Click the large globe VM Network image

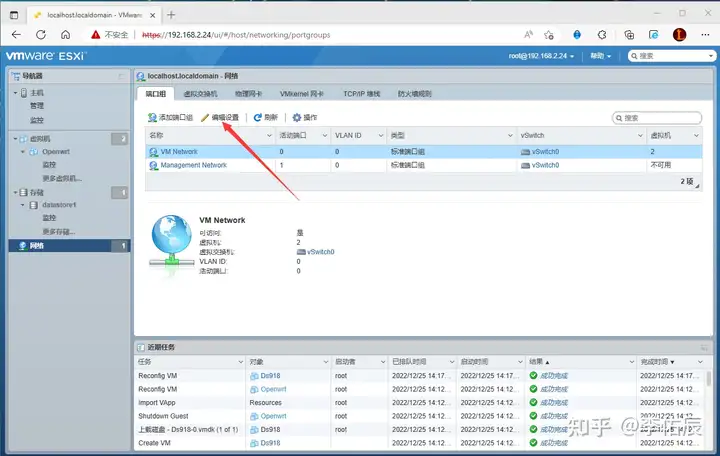coord(171,241)
